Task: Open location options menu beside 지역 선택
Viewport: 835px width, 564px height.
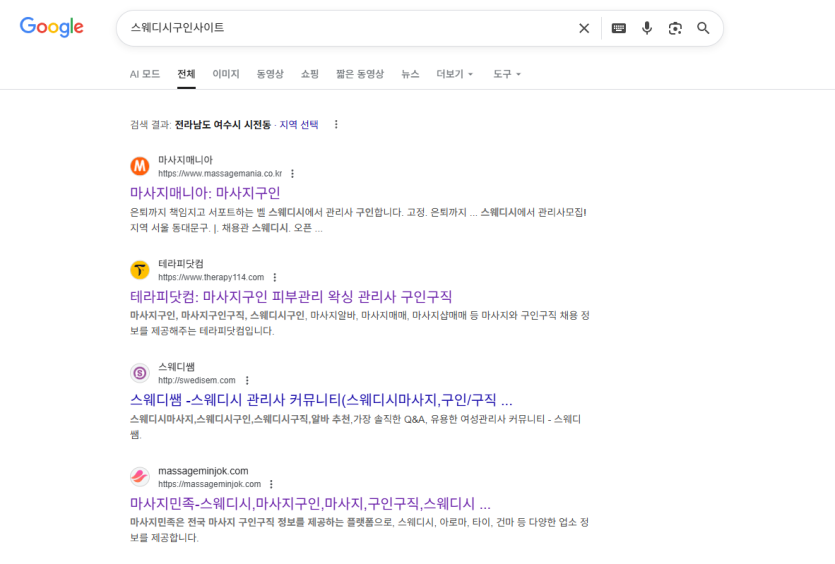Action: pos(336,125)
